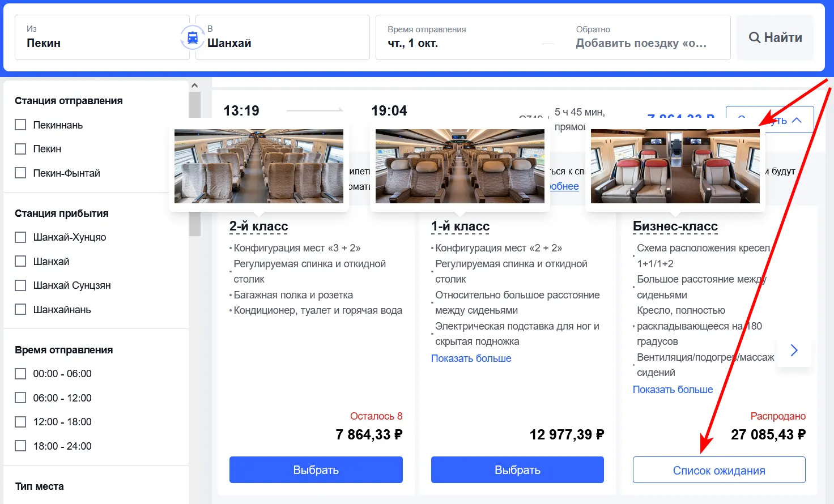Viewport: 834px width, 504px height.
Task: Filter departures 12:00 - 18:00
Action: click(x=20, y=422)
